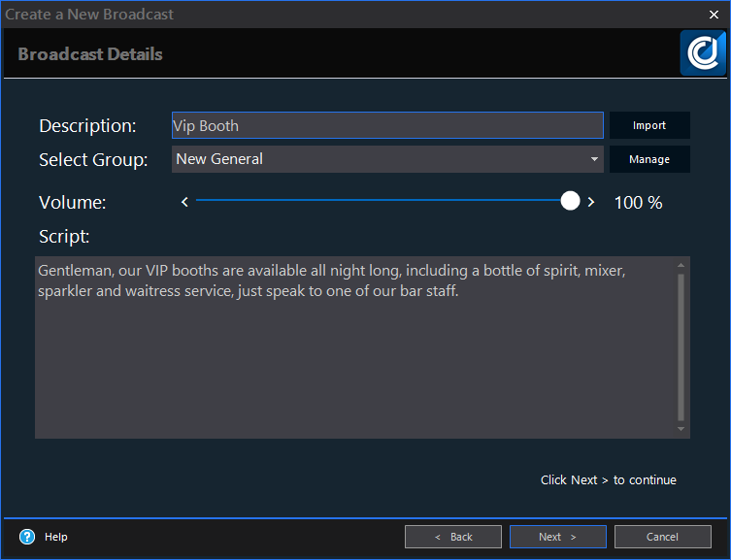Close the Create a New Broadcast dialog
This screenshot has width=731, height=560.
coord(714,15)
